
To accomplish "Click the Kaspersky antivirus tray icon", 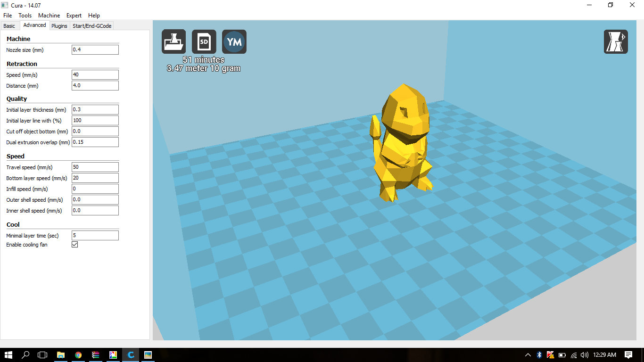I will [550, 355].
